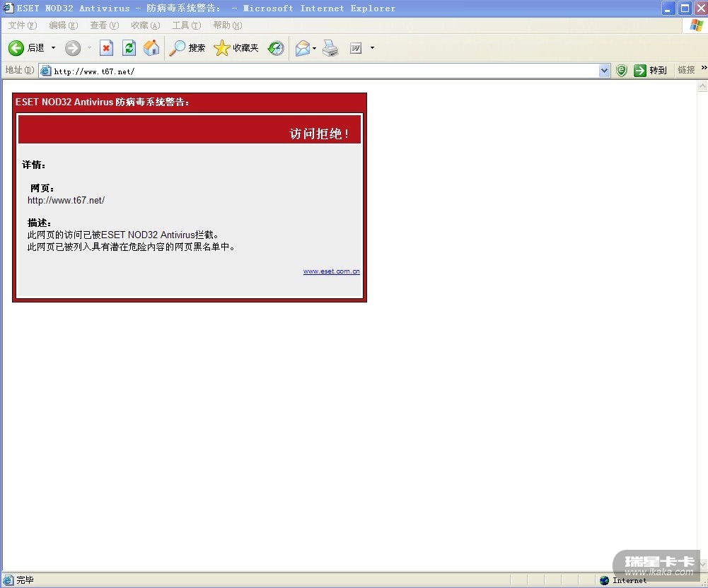Click the Mail envelope icon
The height and width of the screenshot is (588, 708).
click(303, 48)
